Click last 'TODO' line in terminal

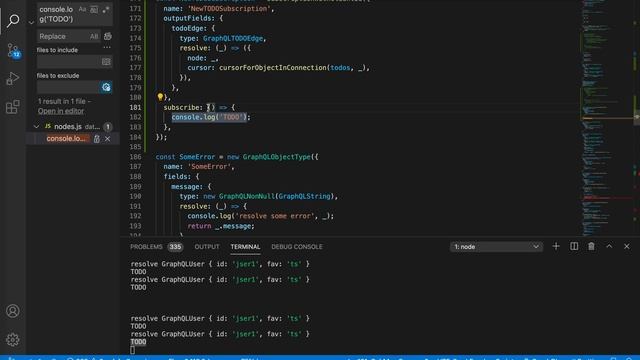click(138, 342)
